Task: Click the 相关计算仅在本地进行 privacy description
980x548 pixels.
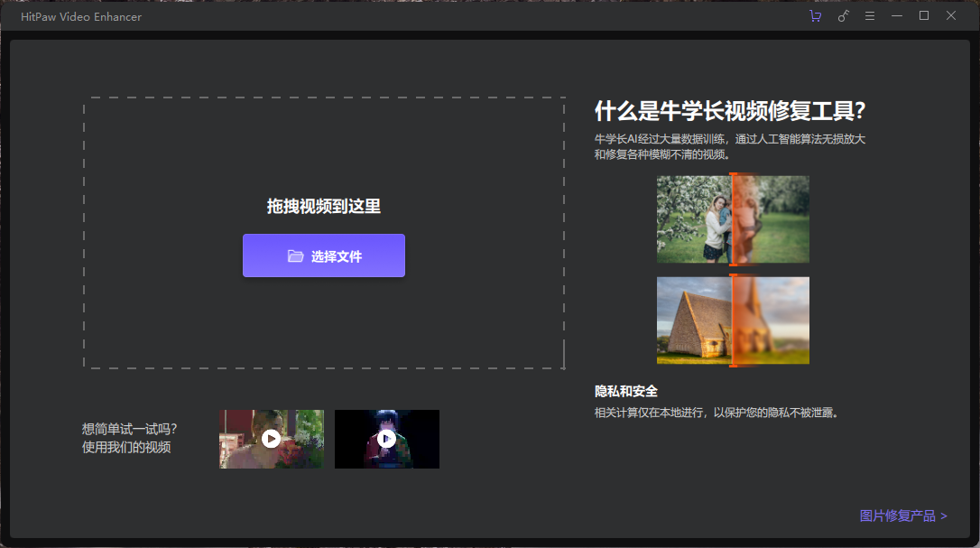Action: pyautogui.click(x=717, y=413)
